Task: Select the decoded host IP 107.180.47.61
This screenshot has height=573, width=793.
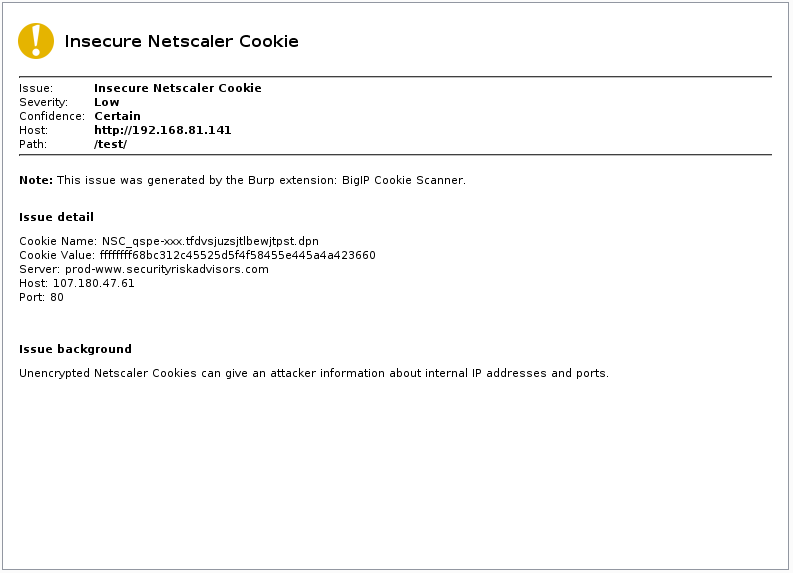Action: click(x=93, y=283)
